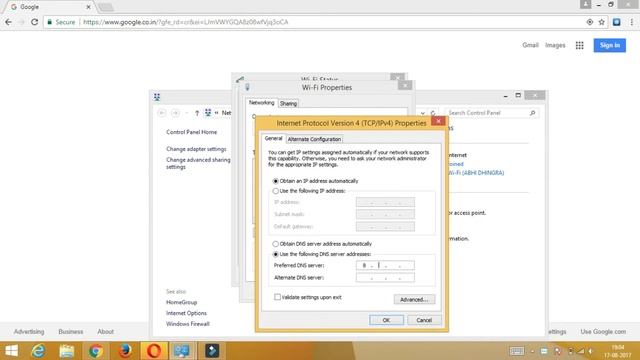This screenshot has width=640, height=360.
Task: Select Use the following DNS server addresses
Action: click(x=276, y=254)
